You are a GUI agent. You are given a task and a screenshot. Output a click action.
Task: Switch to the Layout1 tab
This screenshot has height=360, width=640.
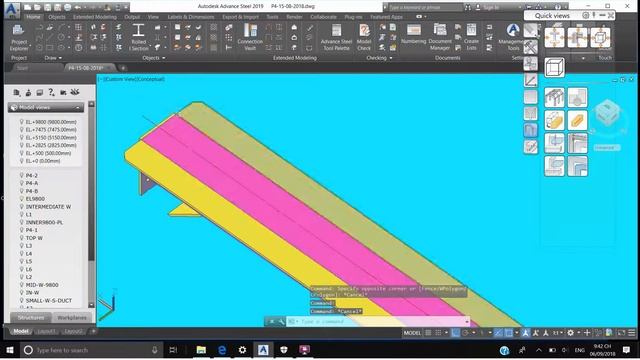click(x=46, y=331)
